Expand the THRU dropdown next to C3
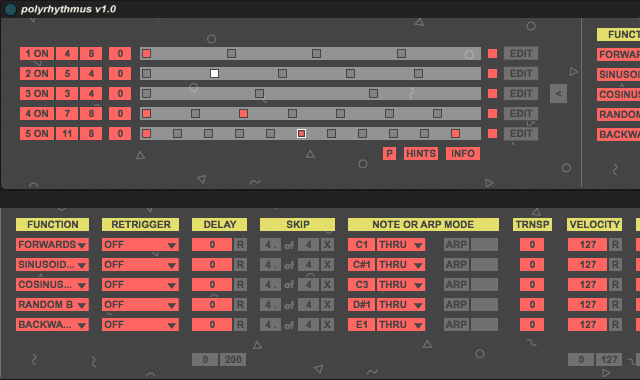The image size is (640, 380). point(400,284)
